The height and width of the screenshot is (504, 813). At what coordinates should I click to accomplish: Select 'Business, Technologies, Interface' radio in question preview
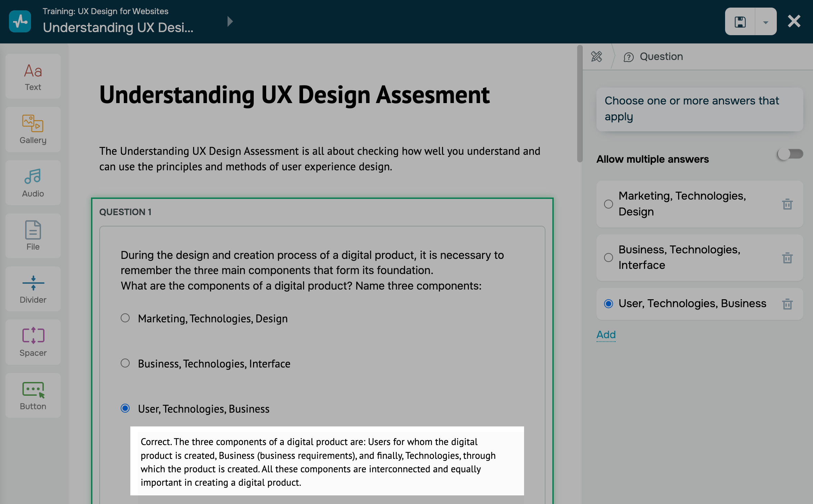coord(125,363)
